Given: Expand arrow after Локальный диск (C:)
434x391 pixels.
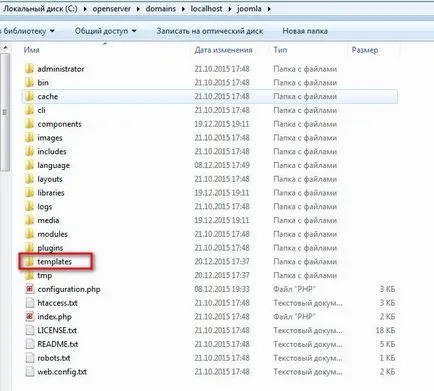Looking at the screenshot, I should [x=85, y=9].
